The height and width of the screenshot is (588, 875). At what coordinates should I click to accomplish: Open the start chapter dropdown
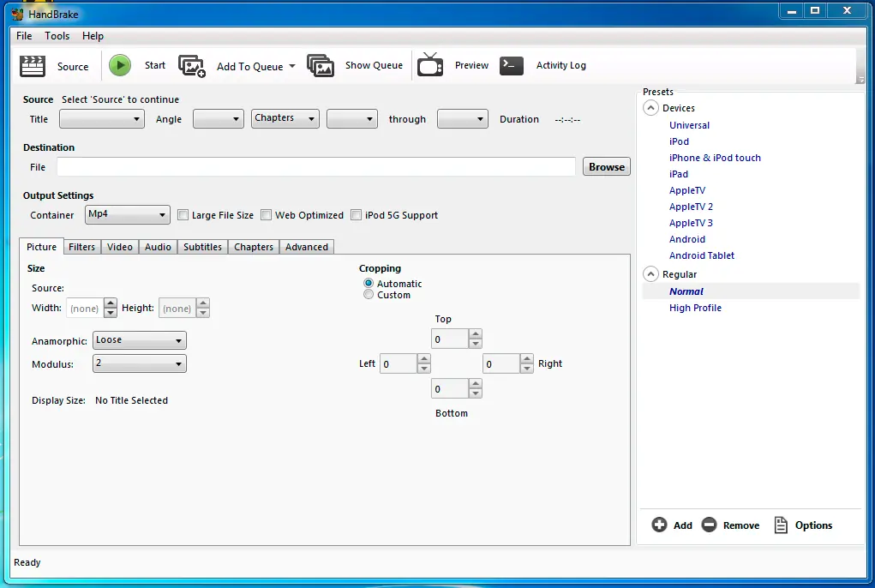[352, 119]
